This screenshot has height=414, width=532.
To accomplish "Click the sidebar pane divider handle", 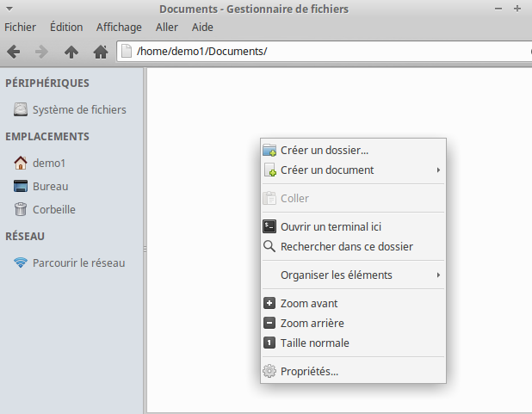I will pos(145,249).
